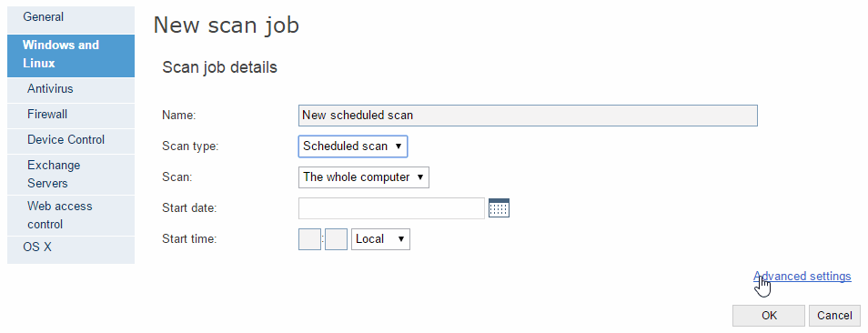Select the Start time hour box
This screenshot has width=868, height=333.
point(309,239)
